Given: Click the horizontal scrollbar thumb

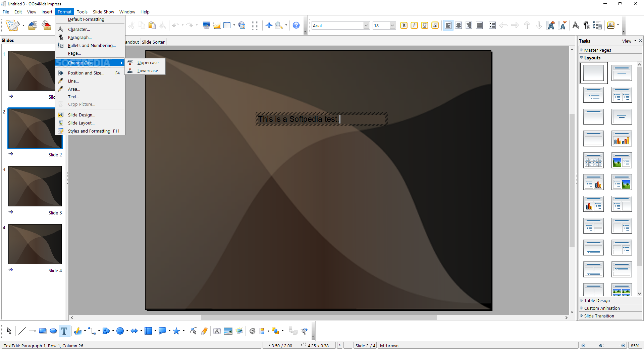Looking at the screenshot, I should pos(319,317).
